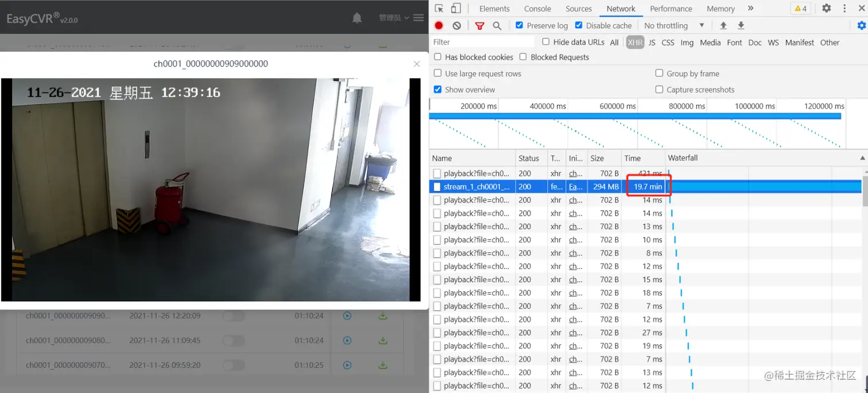Switch to Memory tab
The height and width of the screenshot is (393, 868).
coord(720,9)
